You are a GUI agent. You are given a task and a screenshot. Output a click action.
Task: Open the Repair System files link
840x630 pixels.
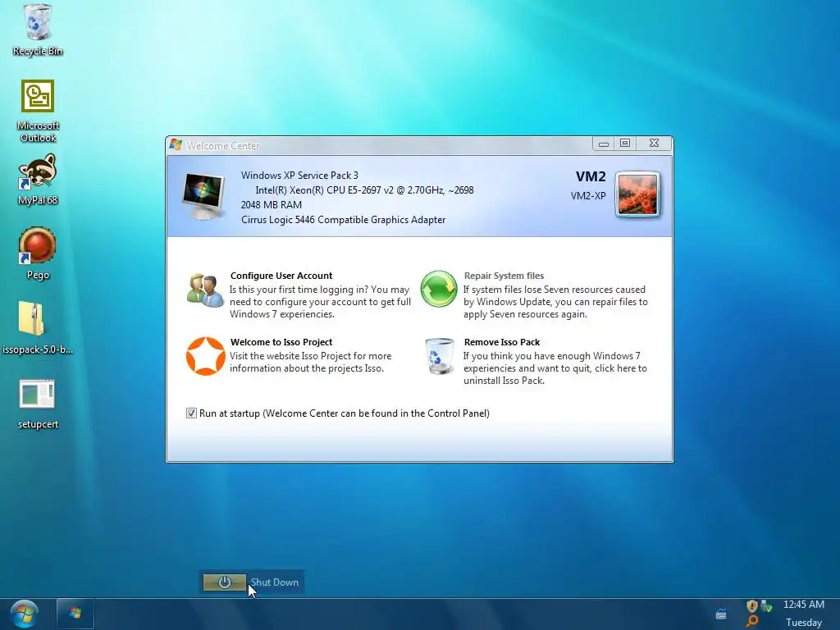[x=504, y=276]
